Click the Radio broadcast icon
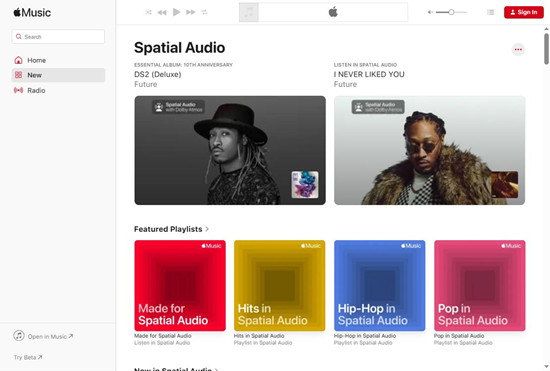 tap(19, 90)
